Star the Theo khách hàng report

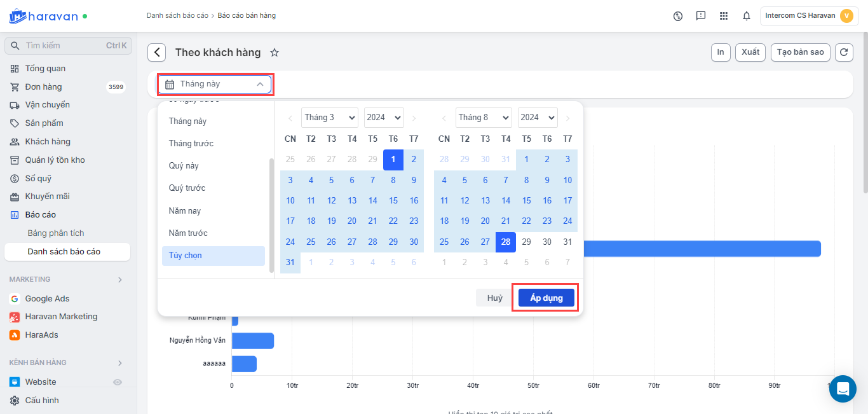[x=275, y=53]
